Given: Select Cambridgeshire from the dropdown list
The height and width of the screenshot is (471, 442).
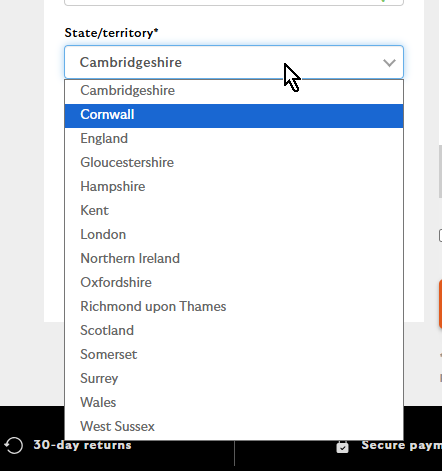Looking at the screenshot, I should click(234, 91).
